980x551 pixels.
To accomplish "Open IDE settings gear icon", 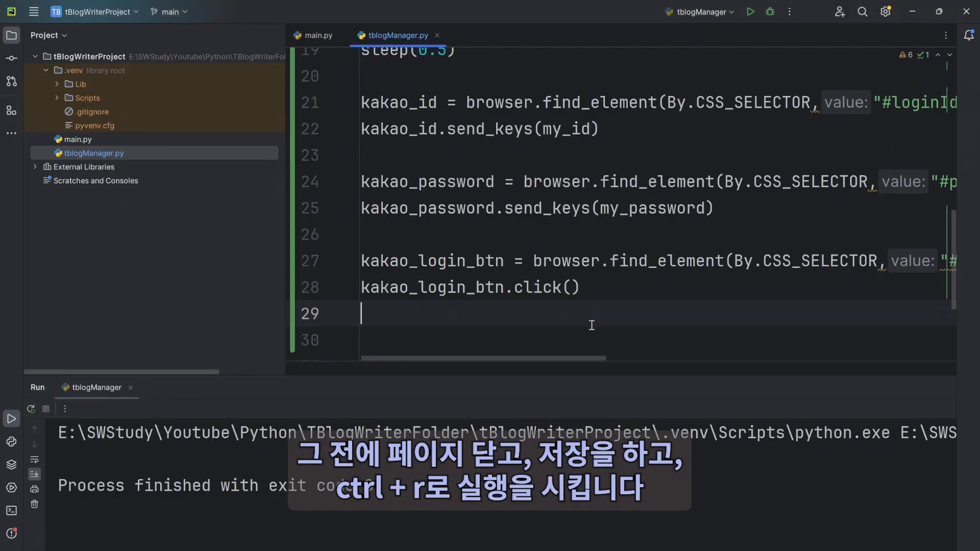I will coord(886,11).
